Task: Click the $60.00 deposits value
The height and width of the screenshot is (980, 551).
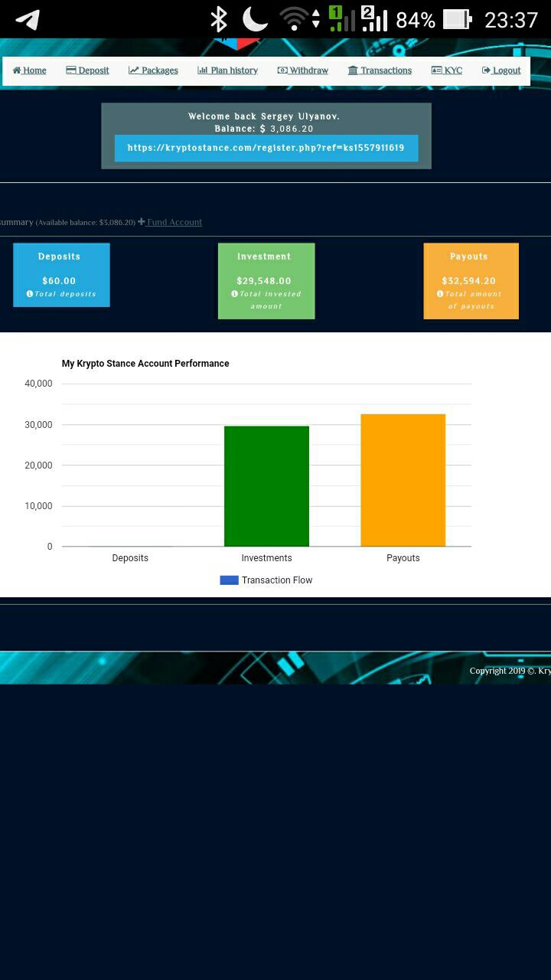Action: (x=59, y=281)
